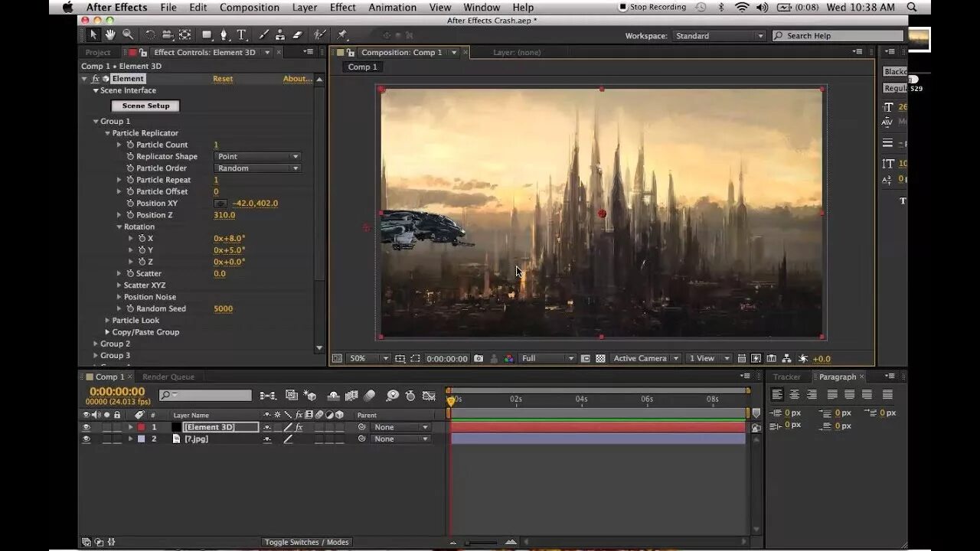Screen dimensions: 980x551
Task: Switch to the Render Queue tab
Action: tap(168, 377)
